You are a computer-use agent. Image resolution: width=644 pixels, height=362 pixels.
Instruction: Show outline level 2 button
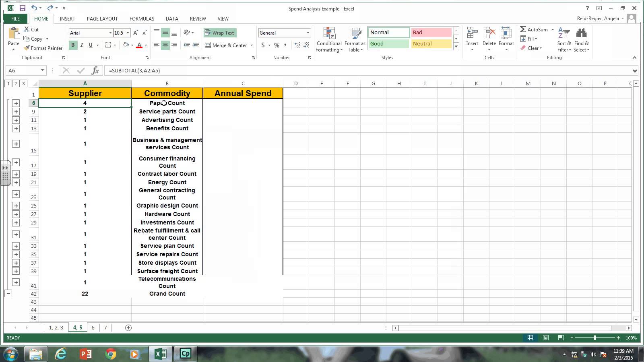(16, 84)
